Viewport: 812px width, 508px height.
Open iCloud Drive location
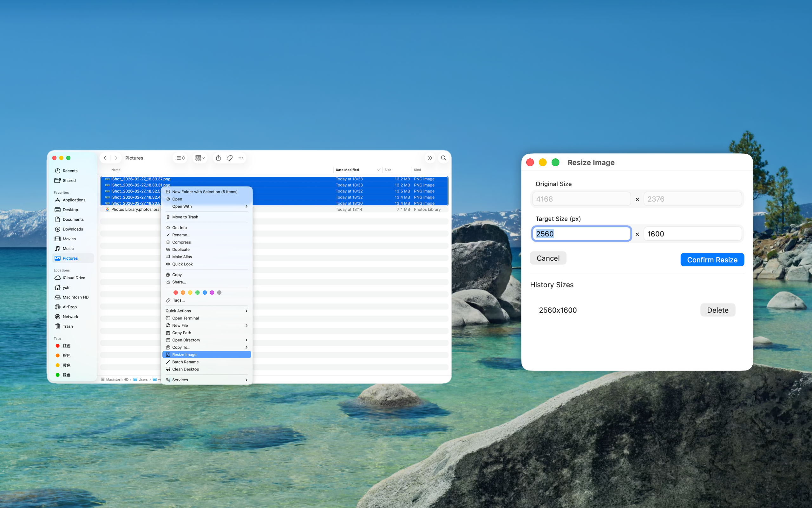click(x=73, y=278)
